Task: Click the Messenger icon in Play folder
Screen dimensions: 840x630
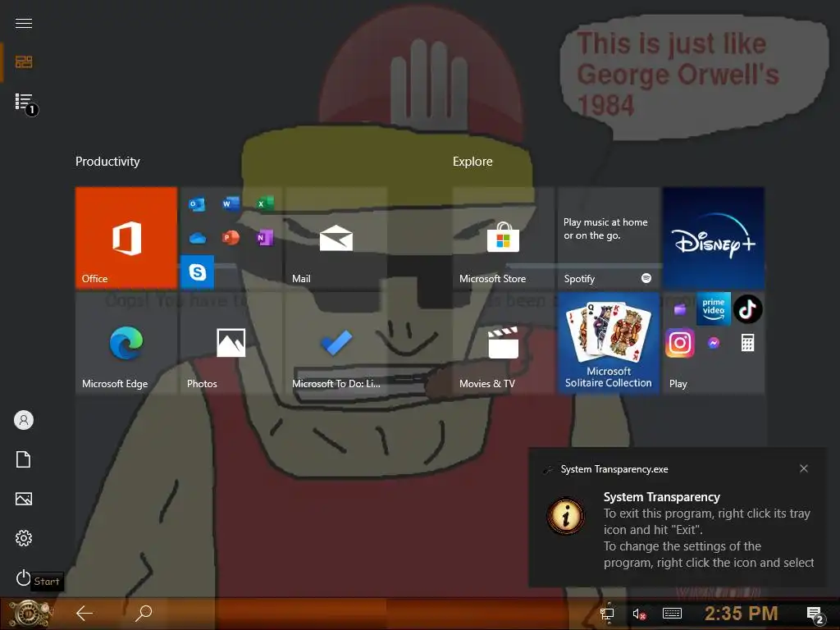Action: tap(714, 343)
